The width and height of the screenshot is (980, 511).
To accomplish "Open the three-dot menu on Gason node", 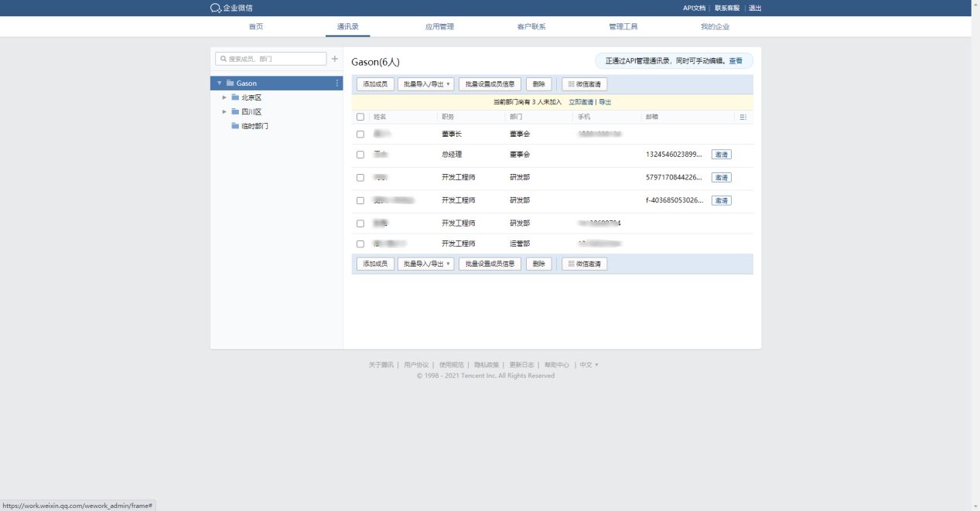I will pyautogui.click(x=336, y=83).
